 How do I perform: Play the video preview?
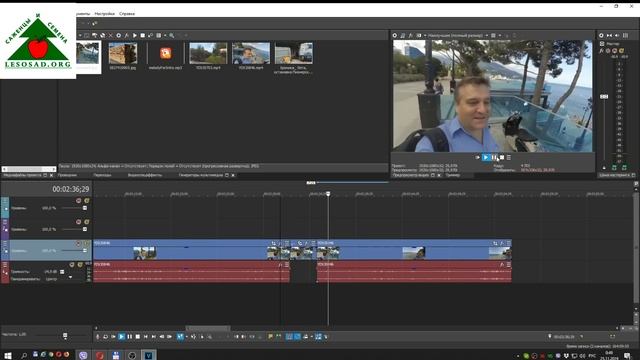(x=486, y=157)
